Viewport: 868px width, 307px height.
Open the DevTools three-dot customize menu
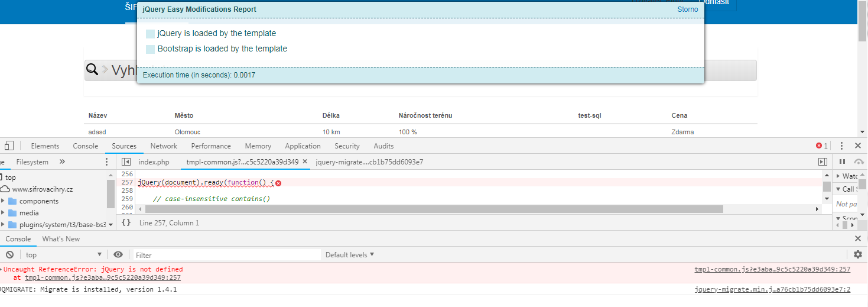(841, 146)
